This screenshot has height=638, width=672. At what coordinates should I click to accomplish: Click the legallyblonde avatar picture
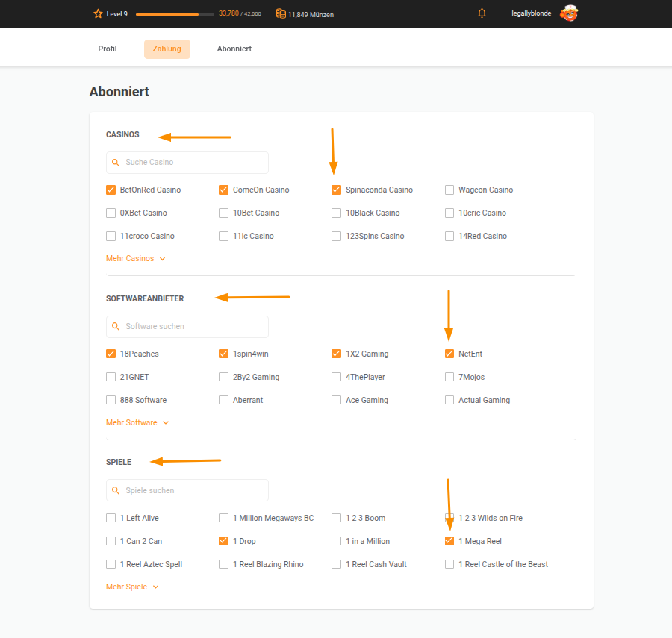(569, 13)
